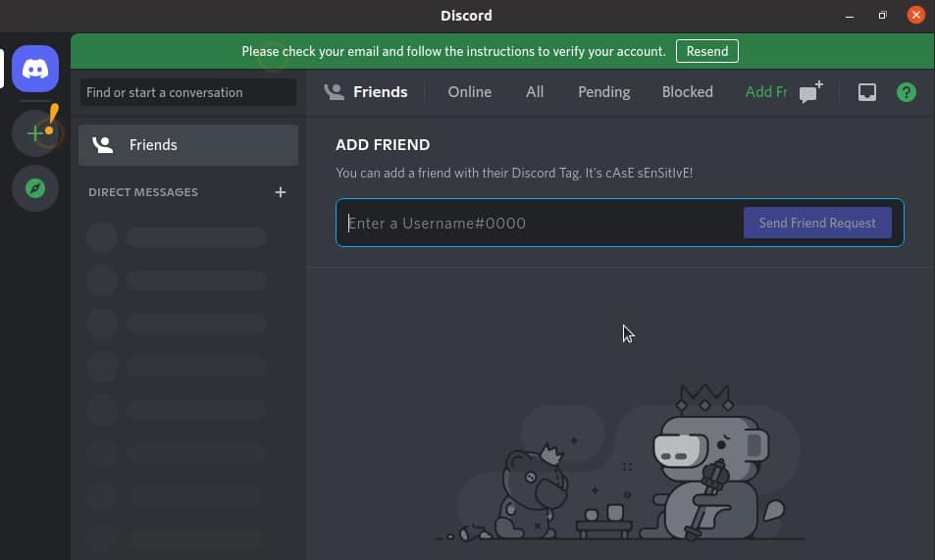
Task: Open the Pending tab
Action: click(604, 92)
